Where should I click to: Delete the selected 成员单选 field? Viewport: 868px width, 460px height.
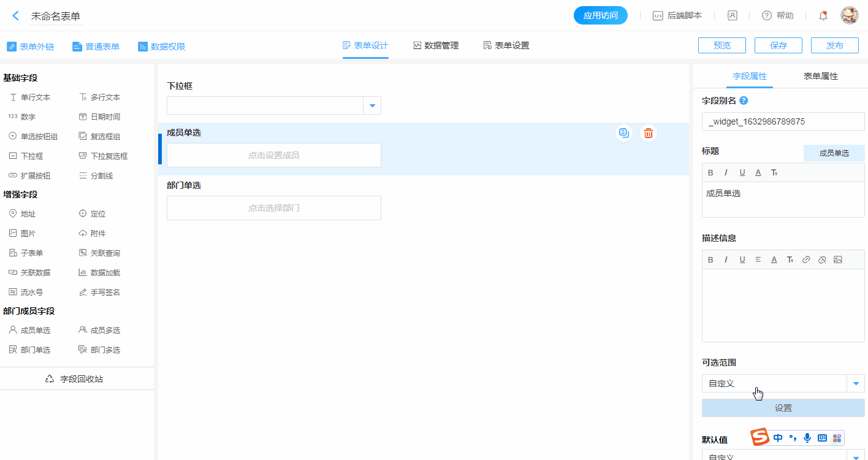(x=649, y=132)
